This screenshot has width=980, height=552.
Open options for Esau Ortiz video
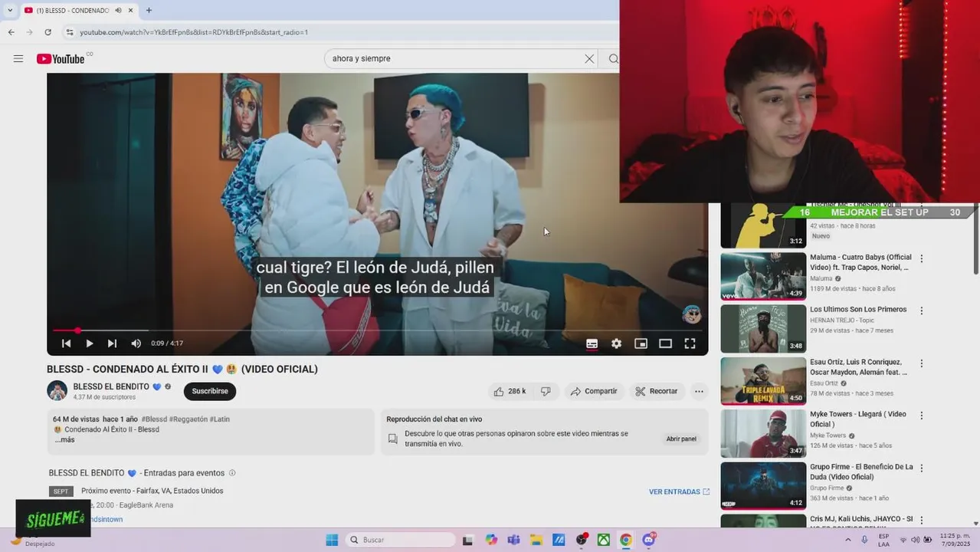click(922, 363)
